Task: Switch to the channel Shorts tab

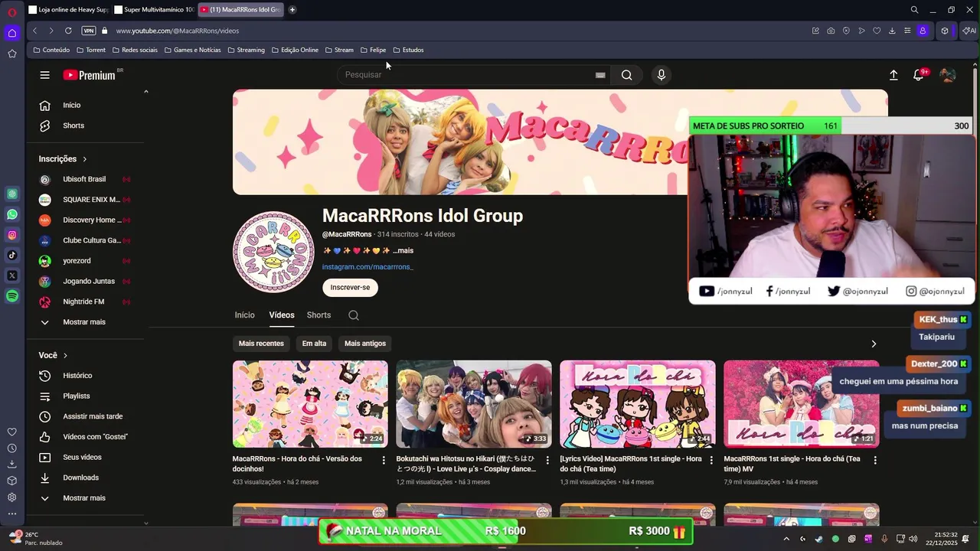Action: [318, 315]
